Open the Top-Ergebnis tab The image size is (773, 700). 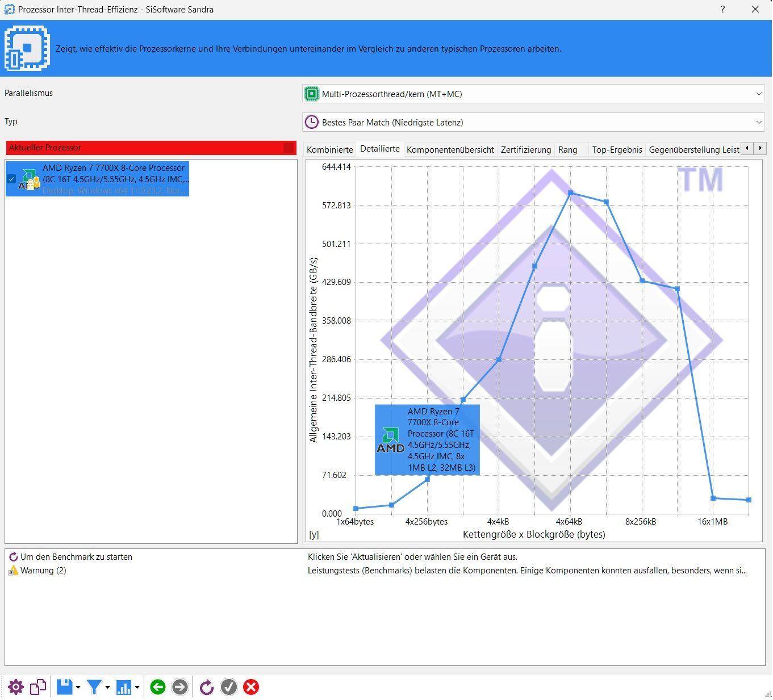[617, 150]
